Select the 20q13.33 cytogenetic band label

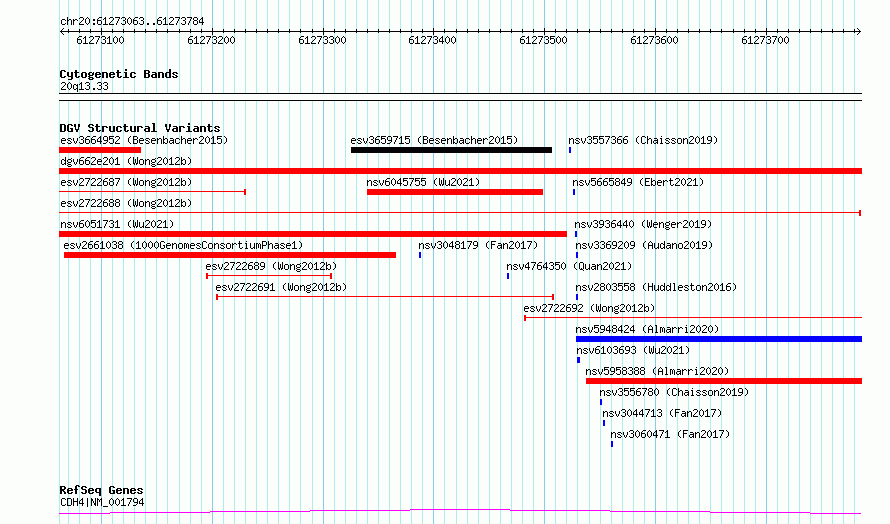click(84, 86)
